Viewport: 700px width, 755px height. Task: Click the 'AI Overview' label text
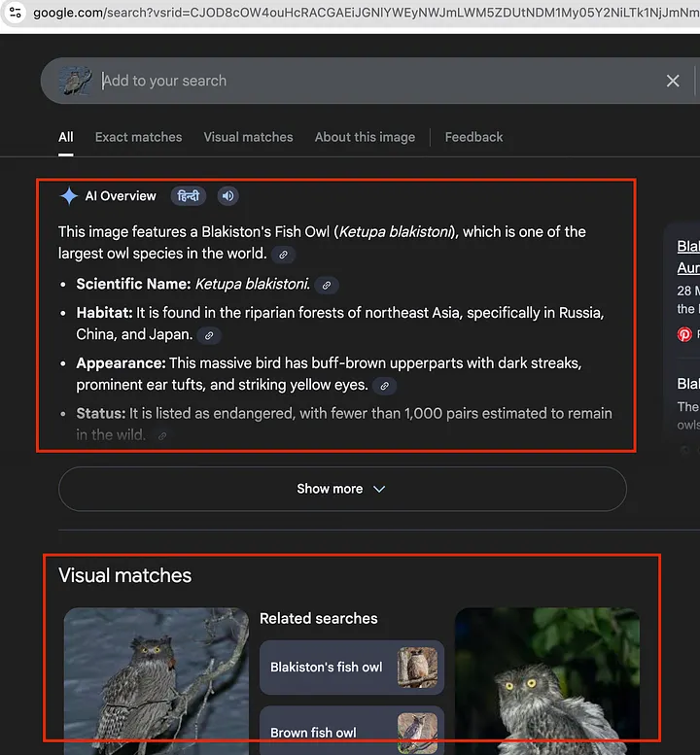(x=121, y=196)
